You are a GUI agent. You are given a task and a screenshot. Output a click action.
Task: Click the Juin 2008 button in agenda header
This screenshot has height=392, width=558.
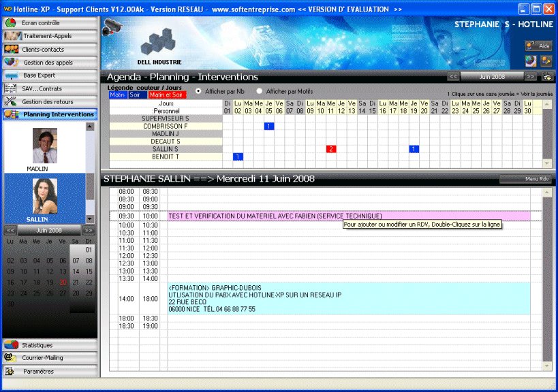click(x=492, y=77)
